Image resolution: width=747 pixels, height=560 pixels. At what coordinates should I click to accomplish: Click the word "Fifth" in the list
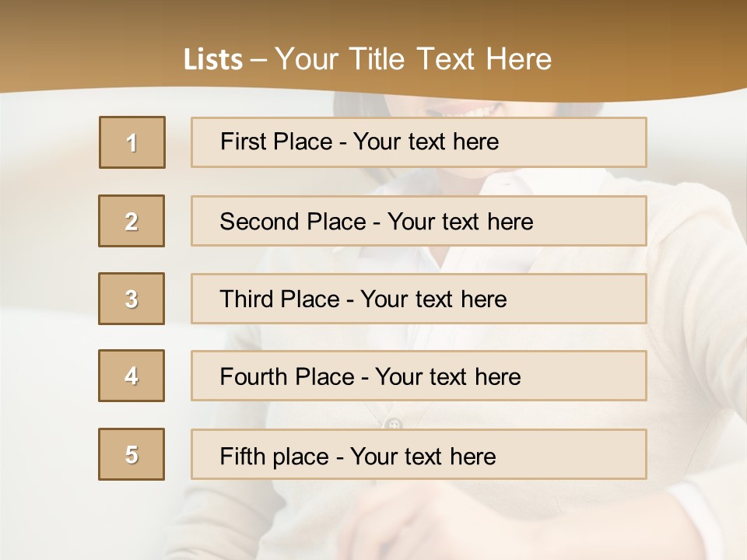244,456
